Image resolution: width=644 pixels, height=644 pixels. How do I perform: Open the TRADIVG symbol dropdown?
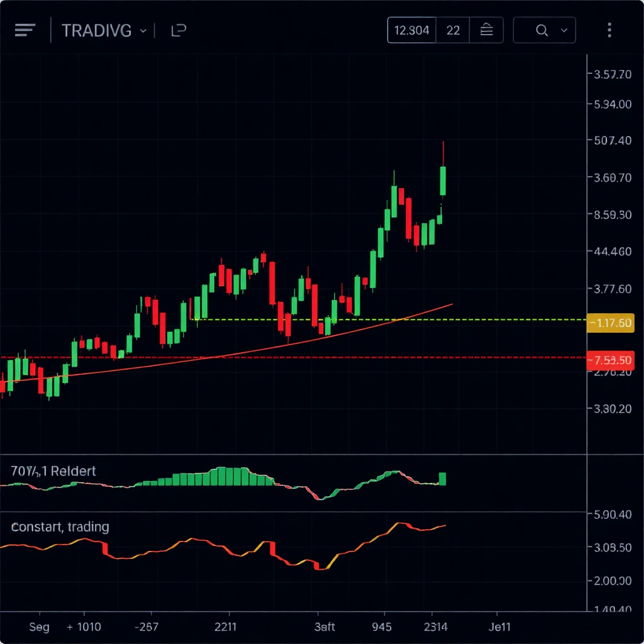pos(104,30)
